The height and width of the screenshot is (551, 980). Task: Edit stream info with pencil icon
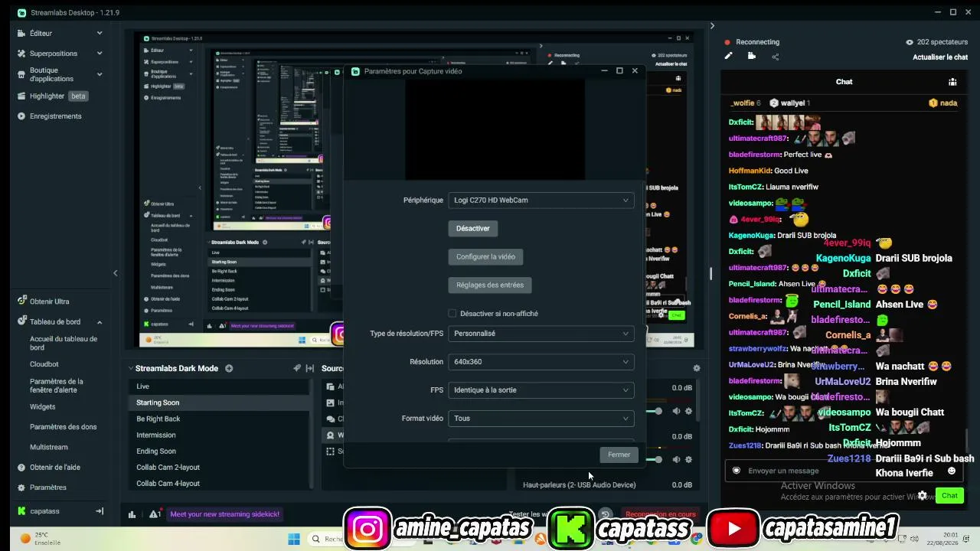pyautogui.click(x=729, y=56)
